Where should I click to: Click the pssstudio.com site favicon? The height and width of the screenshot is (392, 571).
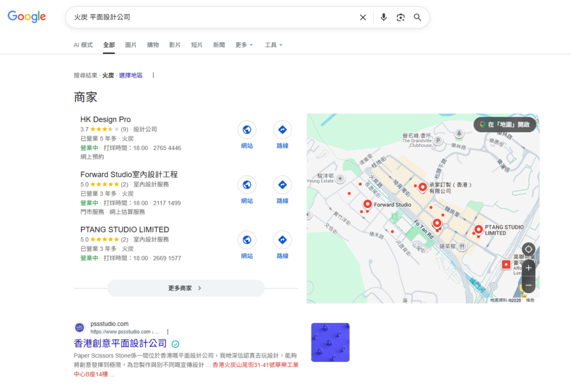click(x=79, y=327)
